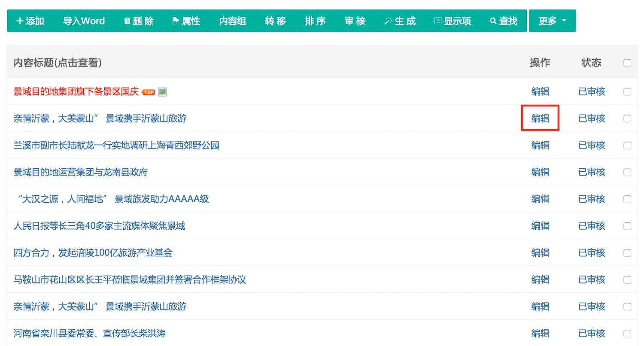Click 编辑 for 景域目的地运营集团 row
This screenshot has height=346, width=644.
point(540,172)
